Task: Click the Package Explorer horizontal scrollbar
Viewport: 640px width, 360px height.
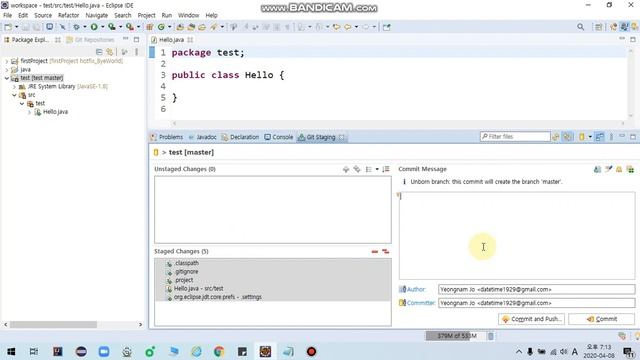Action: click(x=53, y=324)
